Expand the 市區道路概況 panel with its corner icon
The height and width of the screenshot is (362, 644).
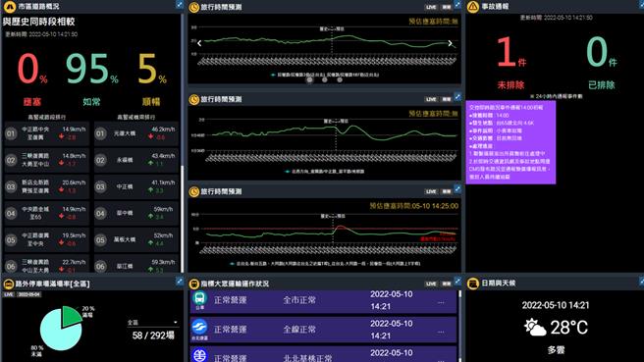point(180,5)
